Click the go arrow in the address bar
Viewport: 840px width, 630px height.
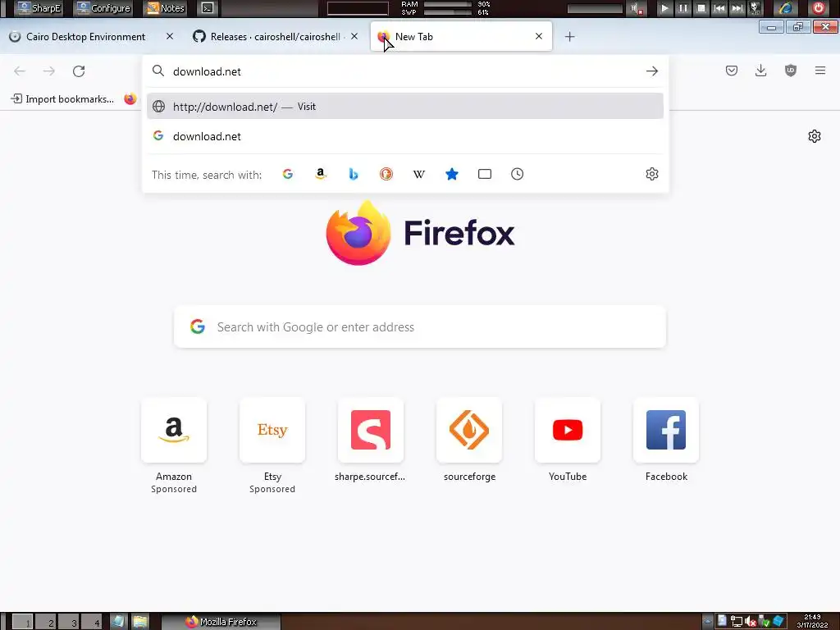coord(651,71)
